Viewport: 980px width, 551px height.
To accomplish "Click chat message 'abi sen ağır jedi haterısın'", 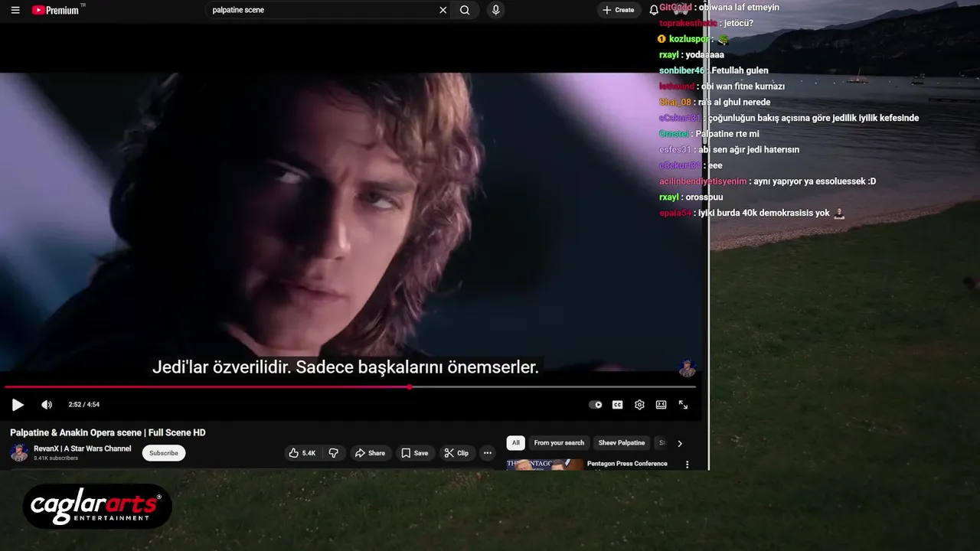I will [x=749, y=150].
